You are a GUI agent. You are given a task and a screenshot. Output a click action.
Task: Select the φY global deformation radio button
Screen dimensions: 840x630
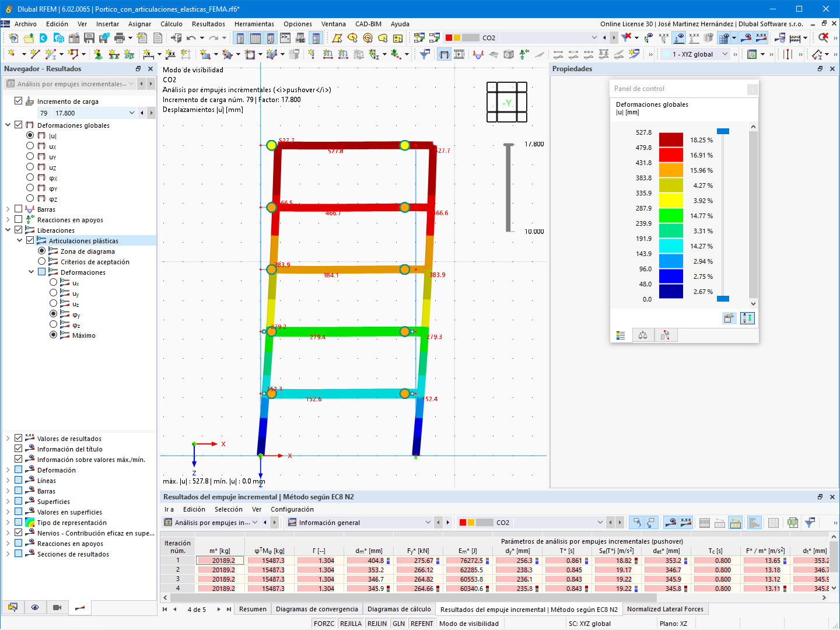click(x=30, y=188)
